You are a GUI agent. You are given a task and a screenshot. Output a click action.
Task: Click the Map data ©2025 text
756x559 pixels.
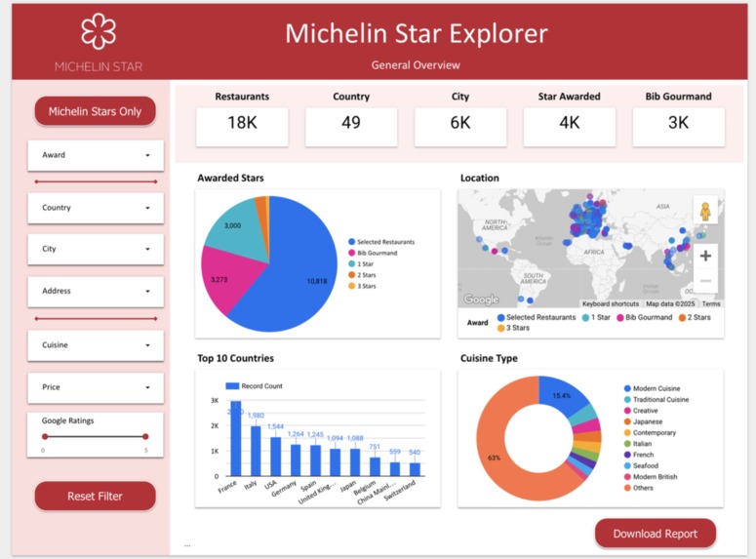tap(670, 303)
